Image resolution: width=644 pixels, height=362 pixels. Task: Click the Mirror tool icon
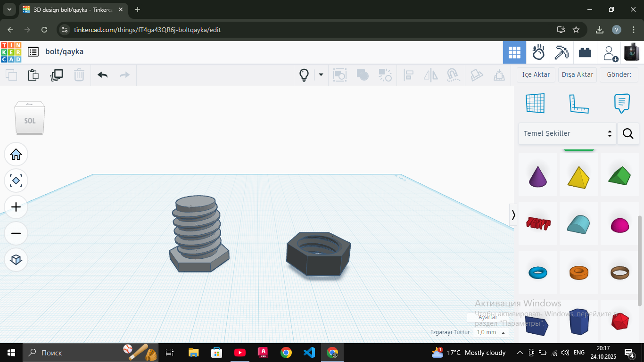coord(430,75)
